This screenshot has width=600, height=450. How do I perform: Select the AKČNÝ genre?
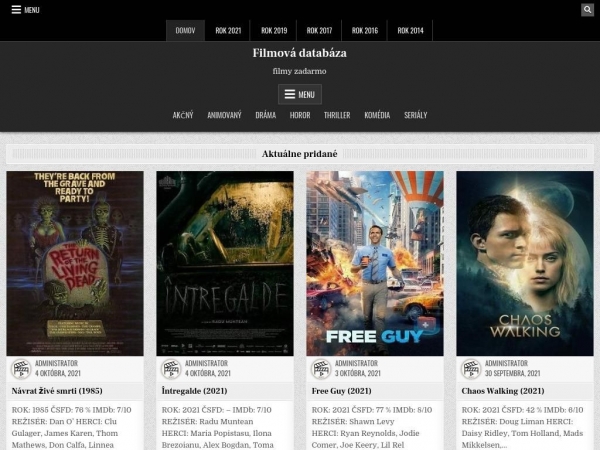183,115
